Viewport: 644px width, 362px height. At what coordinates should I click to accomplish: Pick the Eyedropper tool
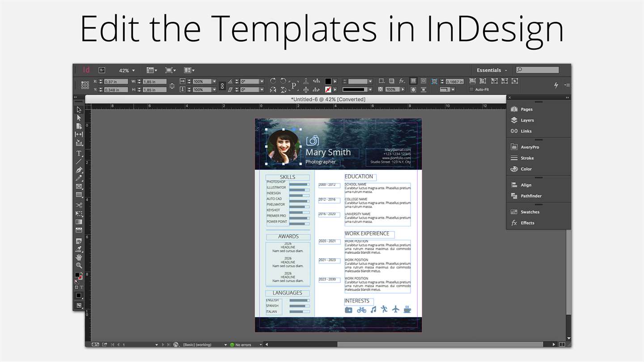(79, 249)
